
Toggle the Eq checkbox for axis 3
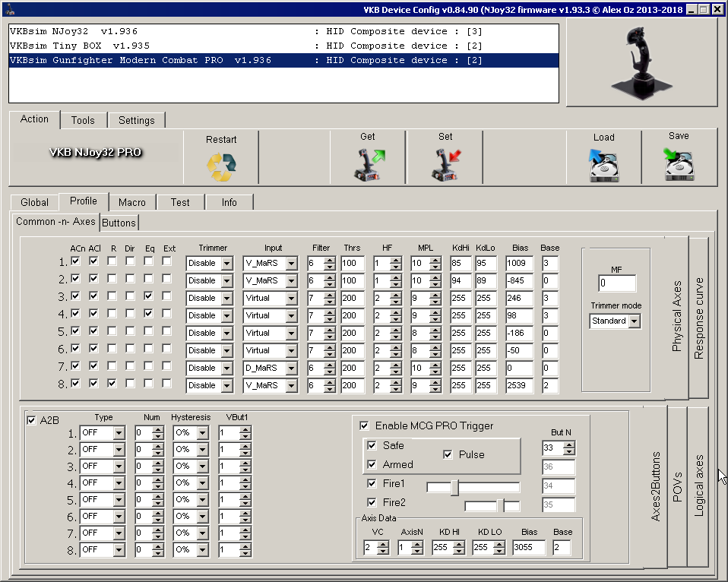click(149, 296)
